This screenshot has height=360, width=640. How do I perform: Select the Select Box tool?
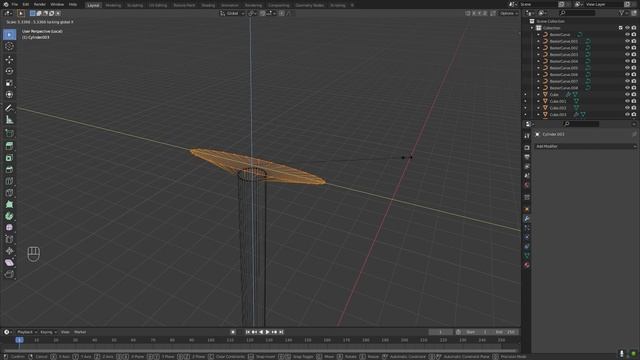point(9,35)
